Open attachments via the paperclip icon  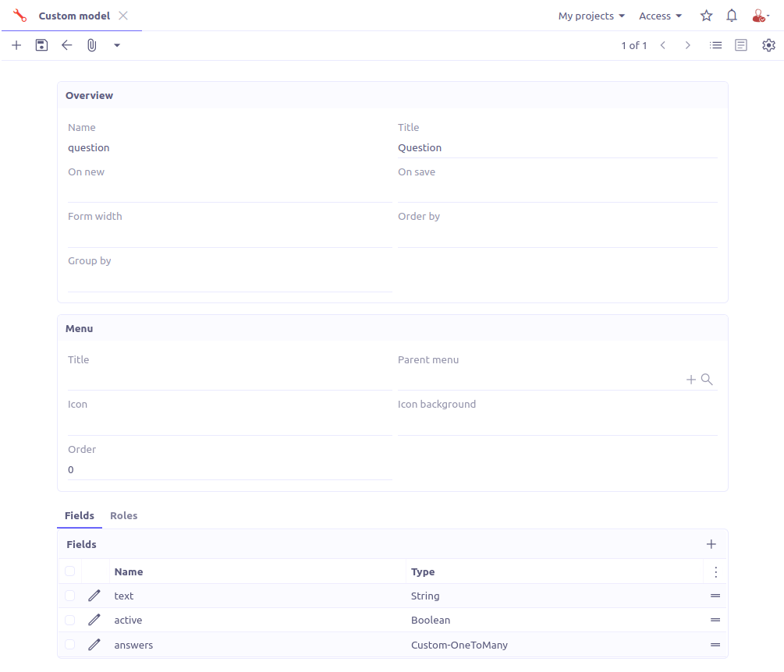91,45
